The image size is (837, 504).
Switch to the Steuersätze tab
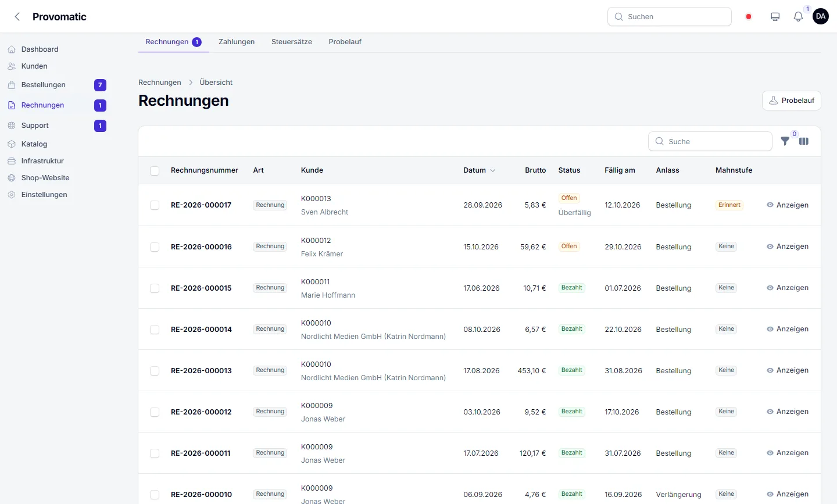[292, 42]
